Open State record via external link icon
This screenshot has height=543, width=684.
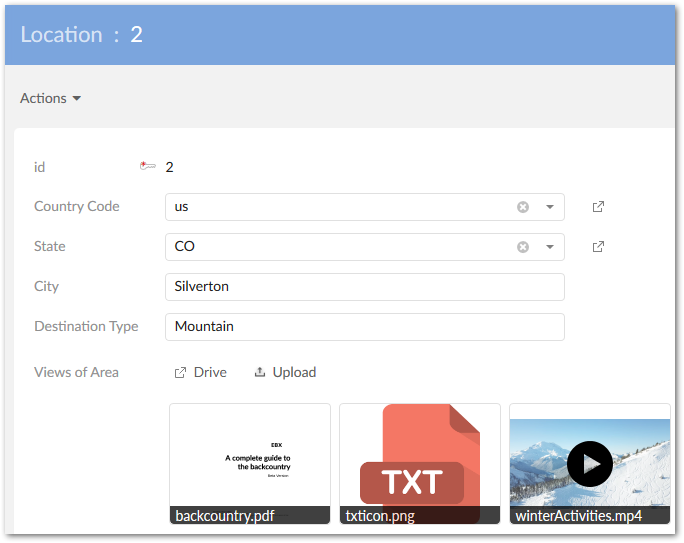(598, 247)
